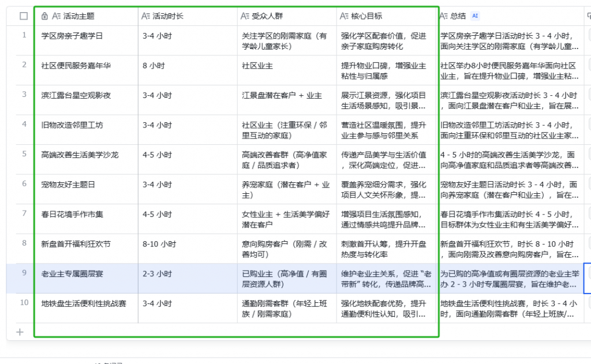
Task: Click summary cell starting 社区举办8小时便民服务
Action: click(x=510, y=70)
